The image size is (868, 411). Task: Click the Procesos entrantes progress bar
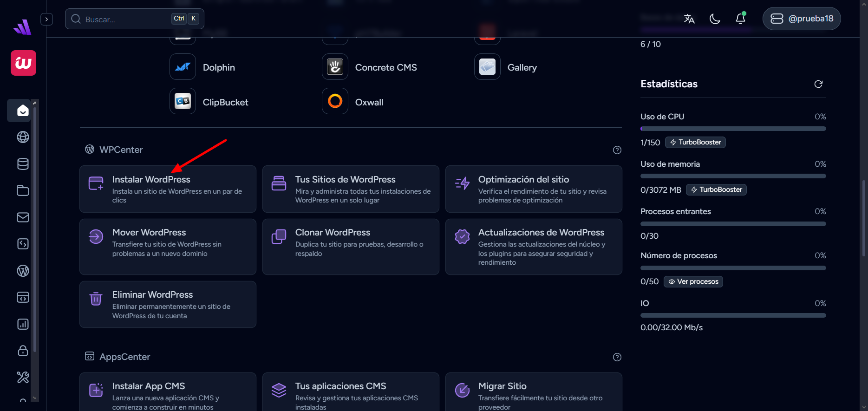(x=733, y=224)
